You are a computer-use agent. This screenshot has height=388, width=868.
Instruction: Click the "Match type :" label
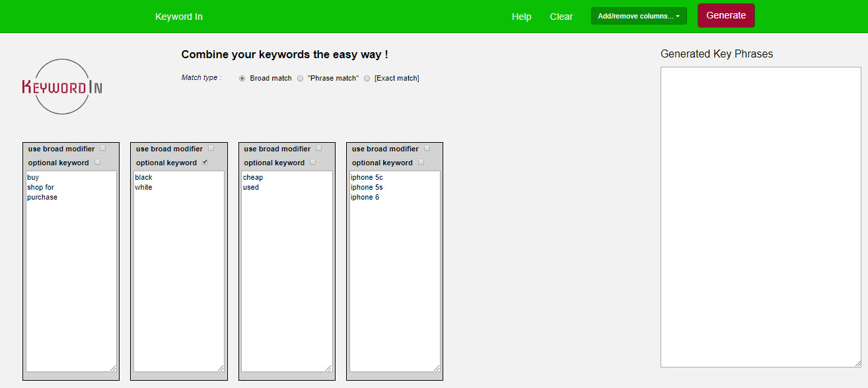pyautogui.click(x=201, y=77)
